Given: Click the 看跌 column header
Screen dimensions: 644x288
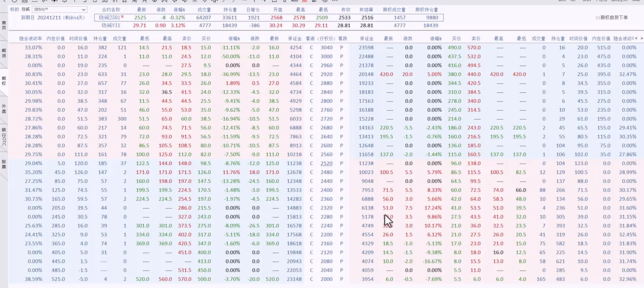Looking at the screenshot, I should 343,38.
